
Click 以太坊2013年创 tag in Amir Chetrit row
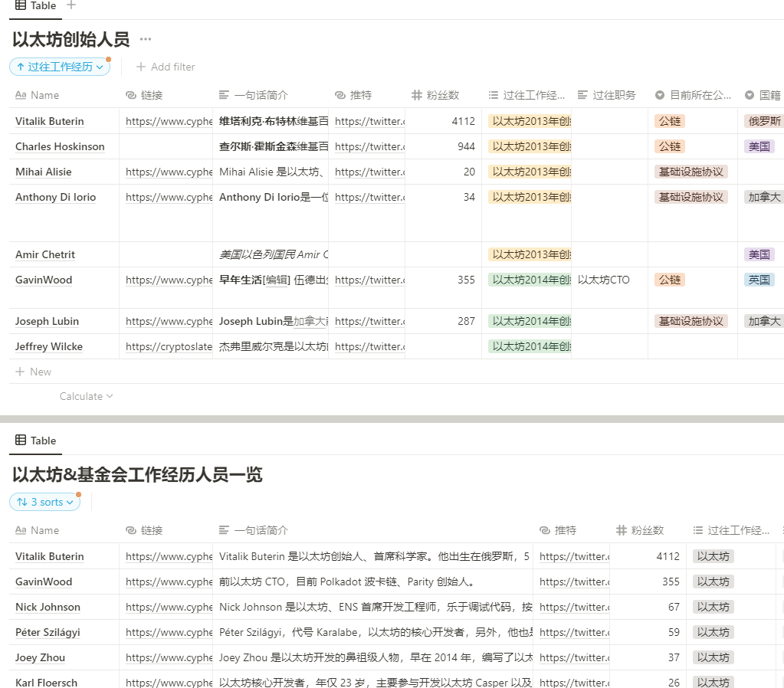530,254
